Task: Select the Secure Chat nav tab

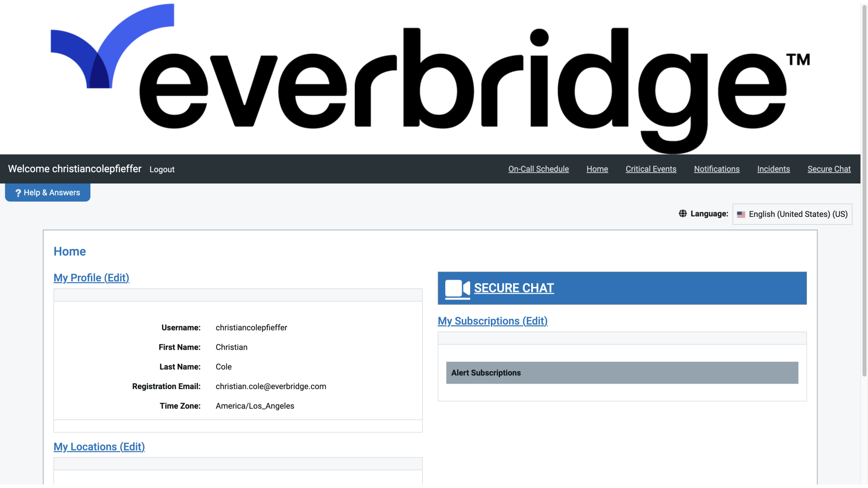Action: click(x=829, y=169)
